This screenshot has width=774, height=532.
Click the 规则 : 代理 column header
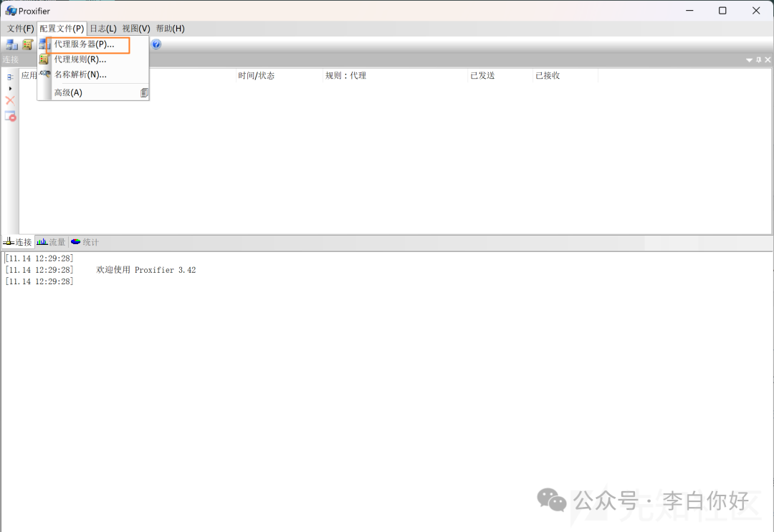click(395, 75)
